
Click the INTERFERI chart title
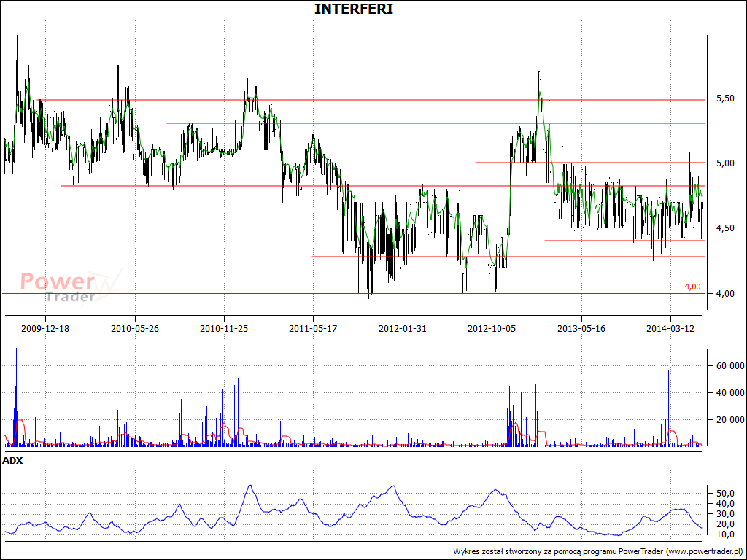[354, 9]
